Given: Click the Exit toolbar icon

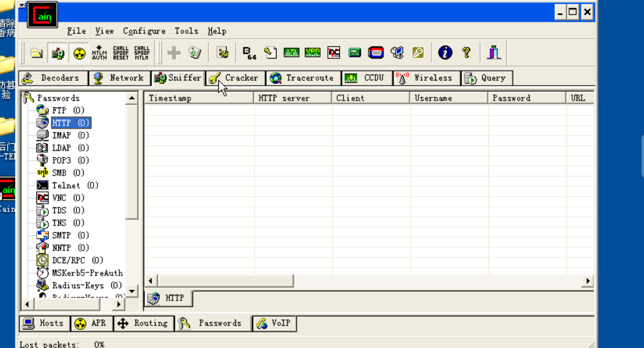Looking at the screenshot, I should coord(493,52).
